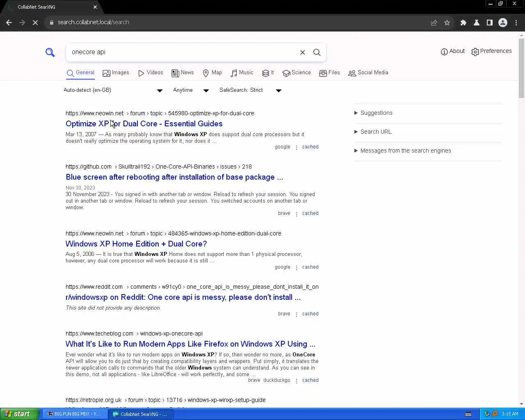This screenshot has height=420, width=525.
Task: Open the Auto-detect language dropdown
Action: pos(113,90)
